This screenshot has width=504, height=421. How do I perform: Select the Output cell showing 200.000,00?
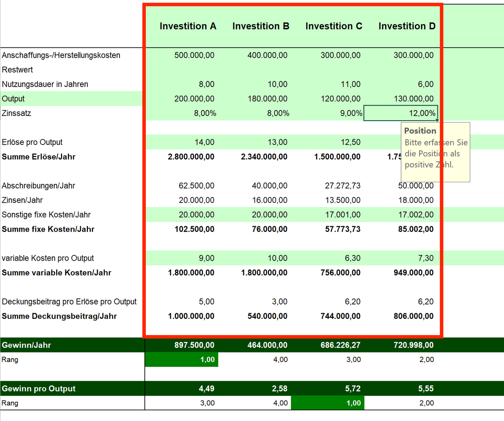click(x=194, y=98)
